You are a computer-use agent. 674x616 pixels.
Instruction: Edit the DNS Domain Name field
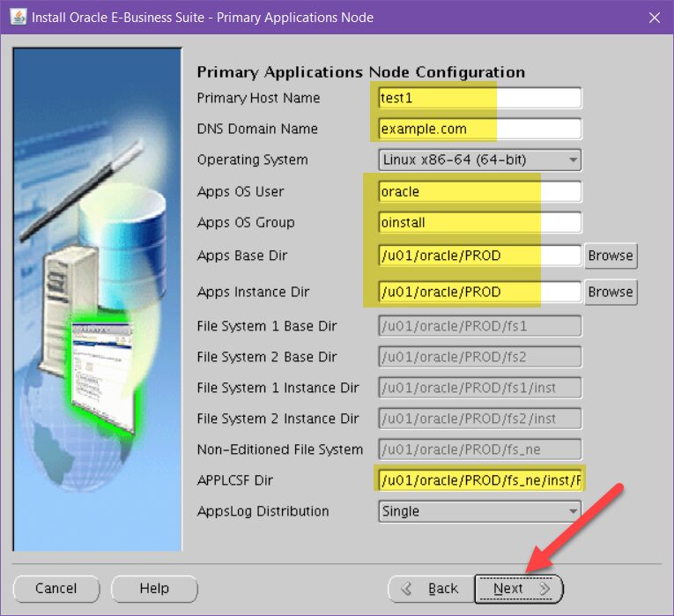click(479, 129)
